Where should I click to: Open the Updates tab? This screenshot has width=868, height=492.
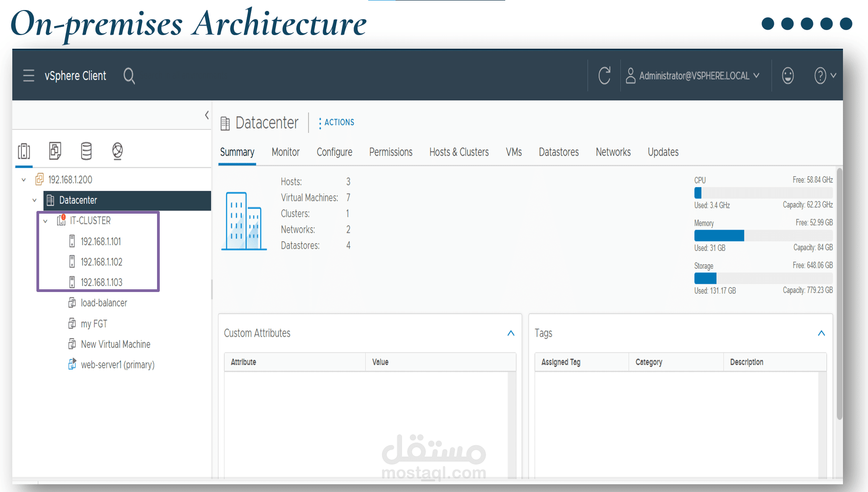coord(663,152)
